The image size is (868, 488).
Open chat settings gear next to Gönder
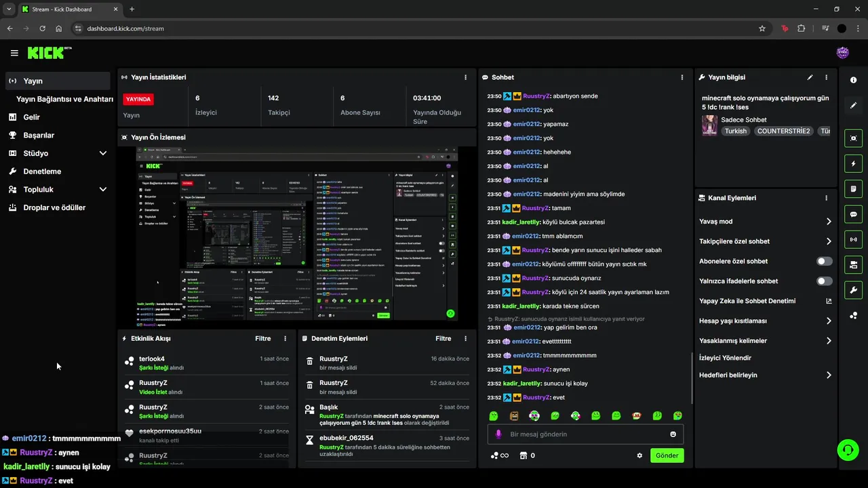(x=639, y=455)
